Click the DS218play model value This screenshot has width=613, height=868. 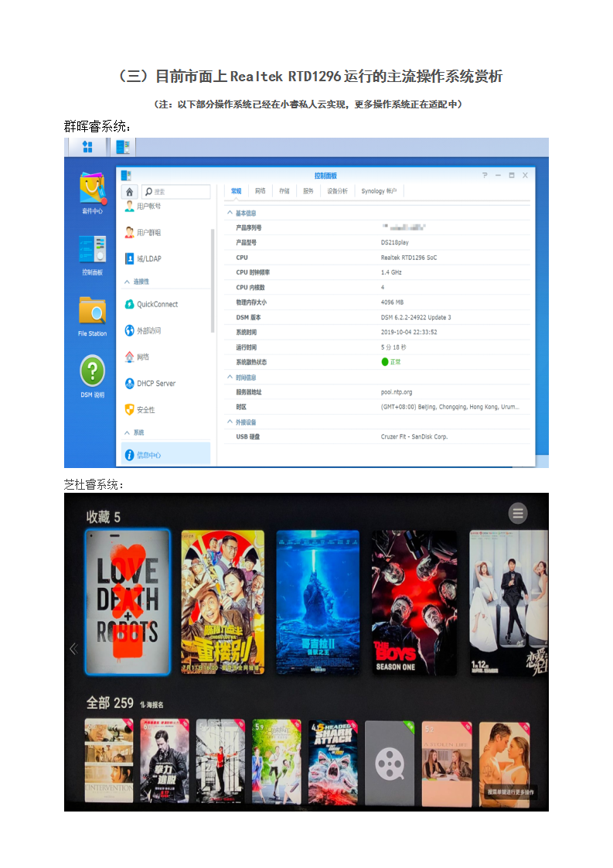(394, 242)
